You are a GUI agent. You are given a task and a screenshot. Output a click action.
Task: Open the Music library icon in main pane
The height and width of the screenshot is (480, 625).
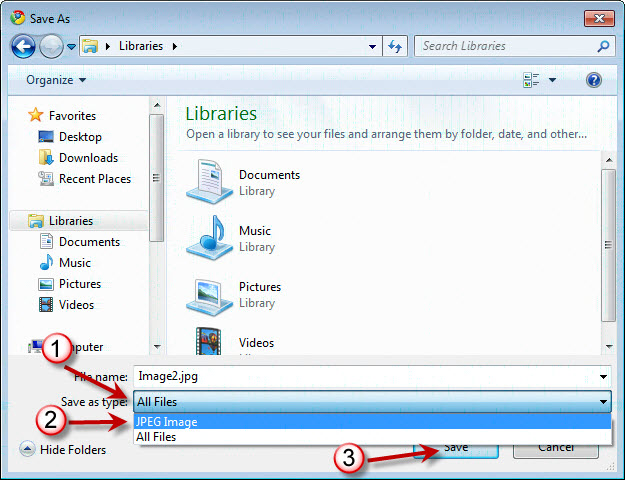[210, 238]
